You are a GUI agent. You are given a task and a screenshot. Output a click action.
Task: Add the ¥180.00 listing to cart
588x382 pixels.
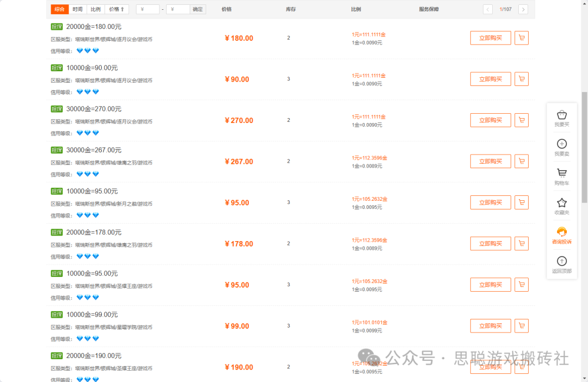522,38
